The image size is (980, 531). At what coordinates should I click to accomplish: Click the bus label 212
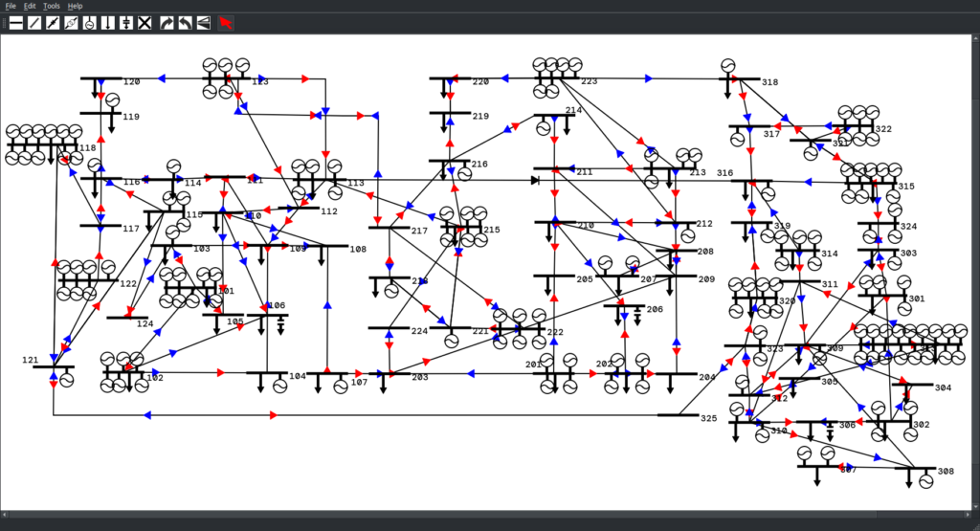704,224
